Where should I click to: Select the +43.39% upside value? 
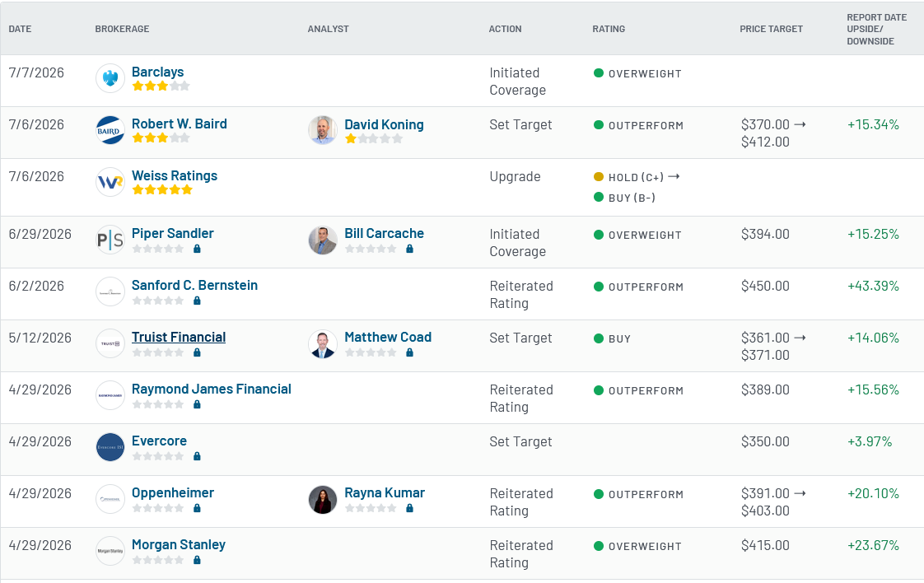tap(873, 286)
